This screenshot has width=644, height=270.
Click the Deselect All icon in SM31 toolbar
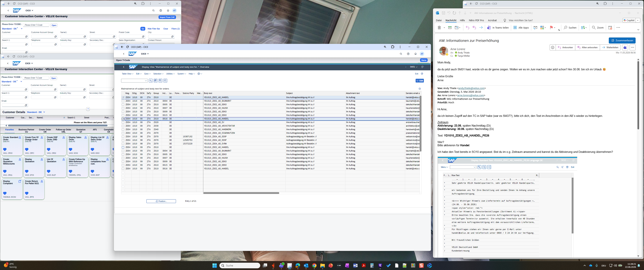click(x=165, y=81)
